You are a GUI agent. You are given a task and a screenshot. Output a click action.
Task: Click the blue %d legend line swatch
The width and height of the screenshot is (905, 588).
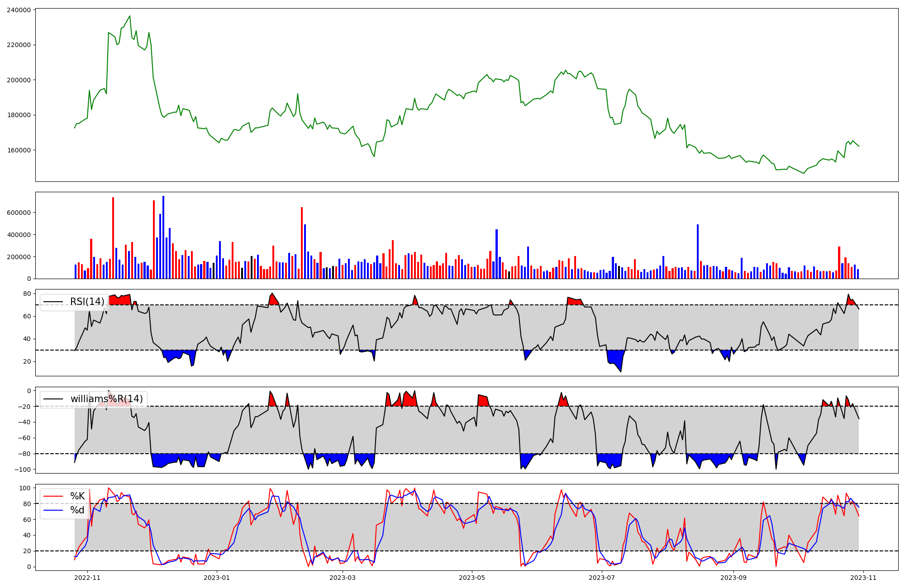(x=53, y=510)
